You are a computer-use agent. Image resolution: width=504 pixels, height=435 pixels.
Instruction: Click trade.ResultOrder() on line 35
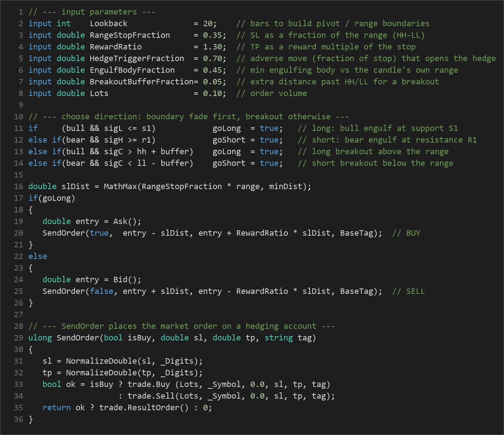pos(144,408)
